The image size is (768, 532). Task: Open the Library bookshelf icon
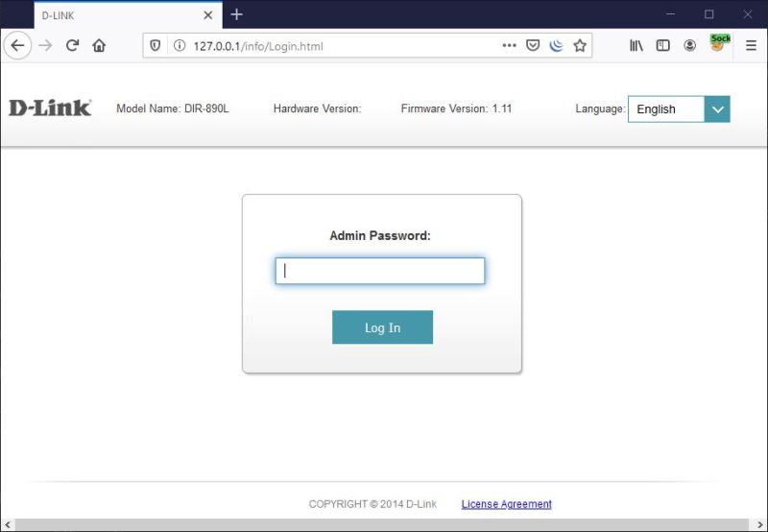(636, 45)
